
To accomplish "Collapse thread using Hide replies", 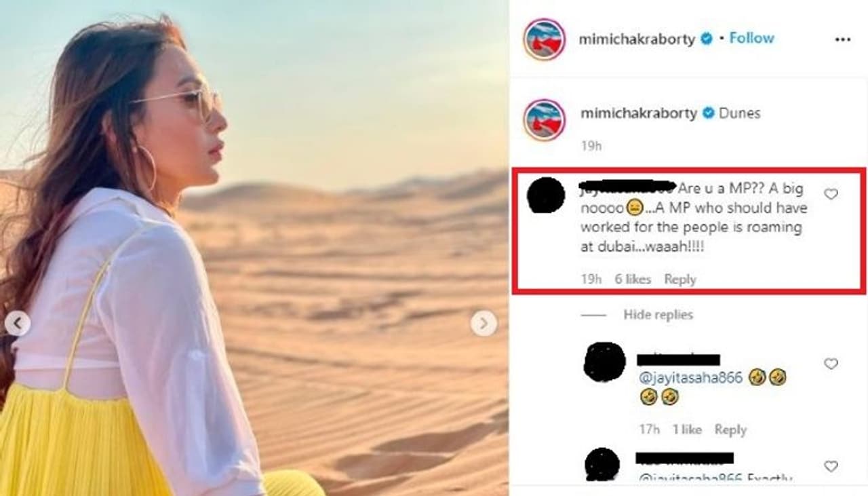I will point(658,315).
